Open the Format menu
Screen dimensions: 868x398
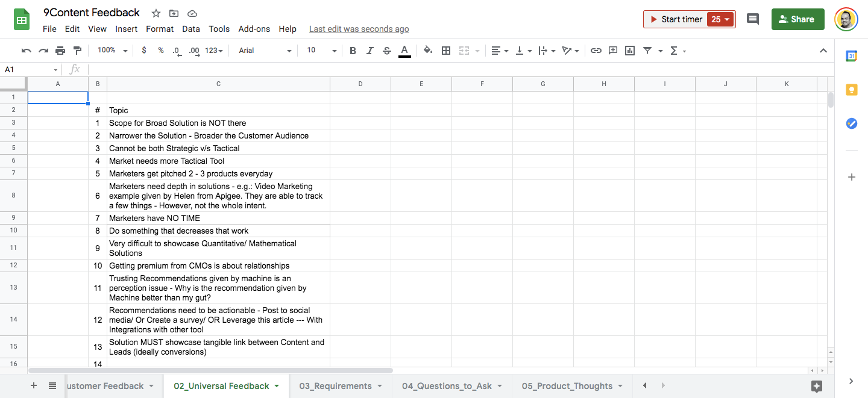coord(160,29)
